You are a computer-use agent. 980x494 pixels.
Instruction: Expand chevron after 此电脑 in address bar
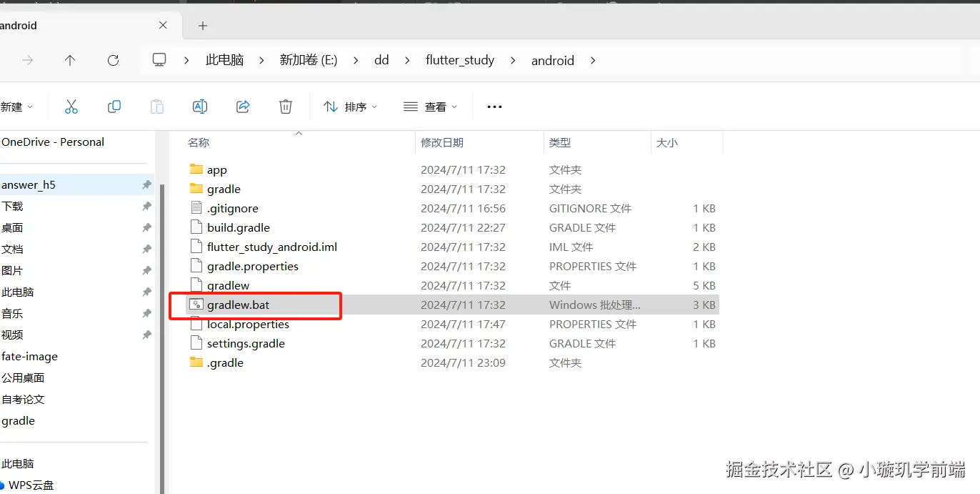261,61
